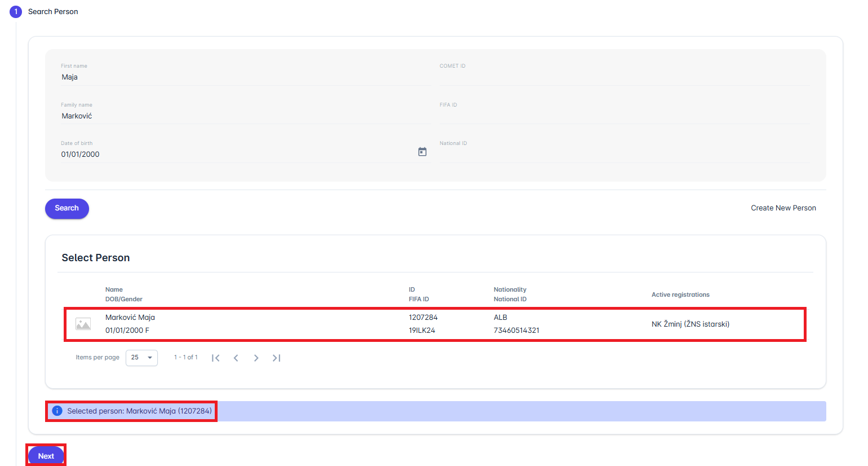Open the date of birth calendar picker
868x466 pixels.
pyautogui.click(x=422, y=152)
